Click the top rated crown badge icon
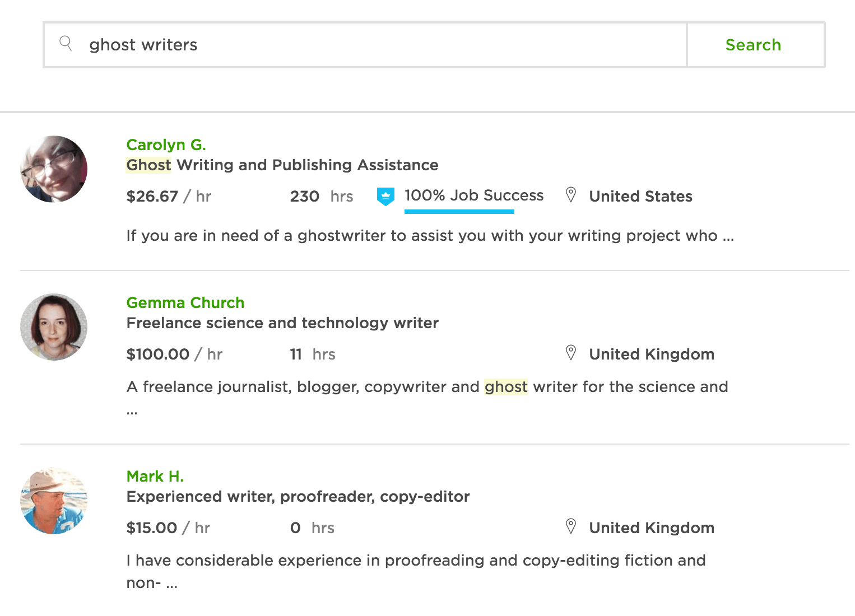Screen dimensions: 855x616 point(385,196)
